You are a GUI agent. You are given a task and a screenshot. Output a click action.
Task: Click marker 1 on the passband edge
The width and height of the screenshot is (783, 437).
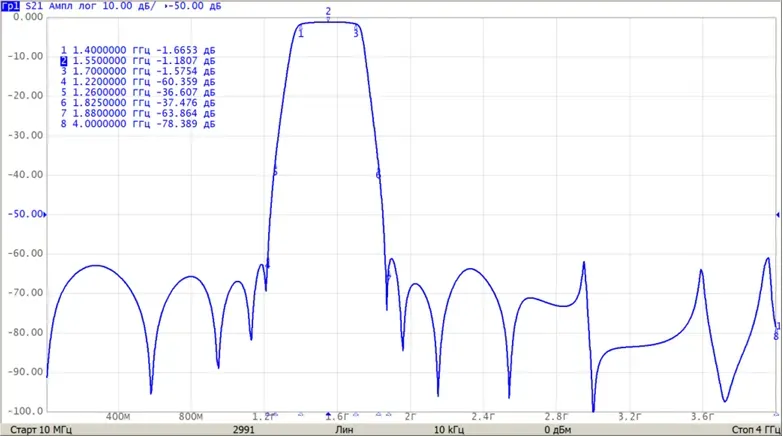click(x=301, y=33)
